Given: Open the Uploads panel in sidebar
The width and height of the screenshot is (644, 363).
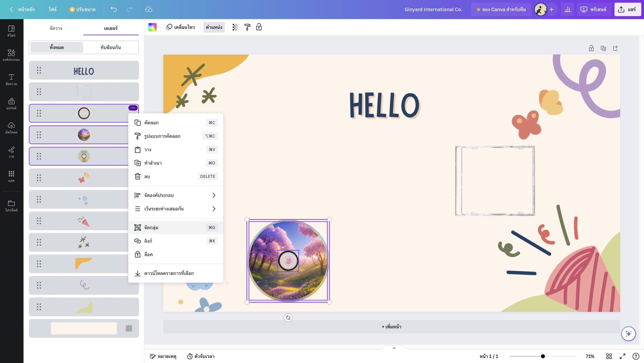Looking at the screenshot, I should (11, 128).
